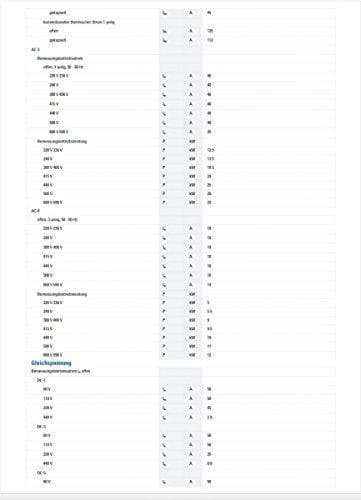This screenshot has height=500, width=361.
Task: Click offen row under thermischer Strom 1-polig
Action: 54,31
